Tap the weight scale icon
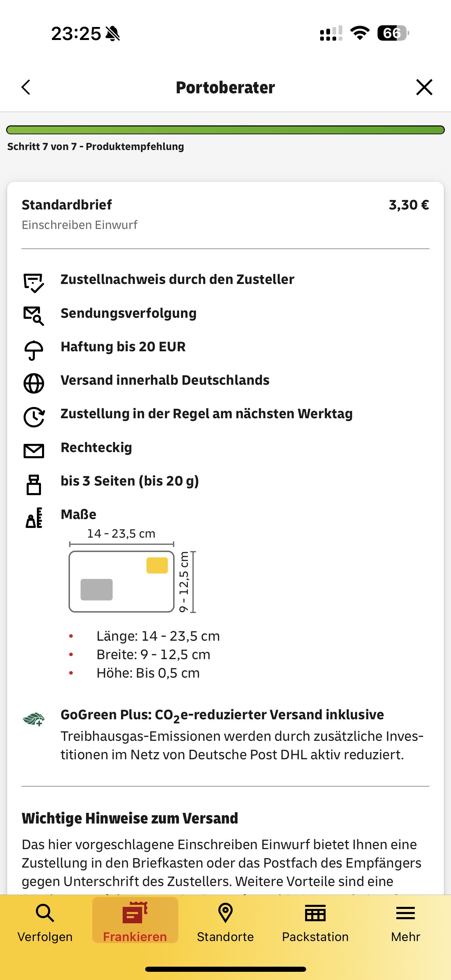451x980 pixels. pyautogui.click(x=33, y=485)
